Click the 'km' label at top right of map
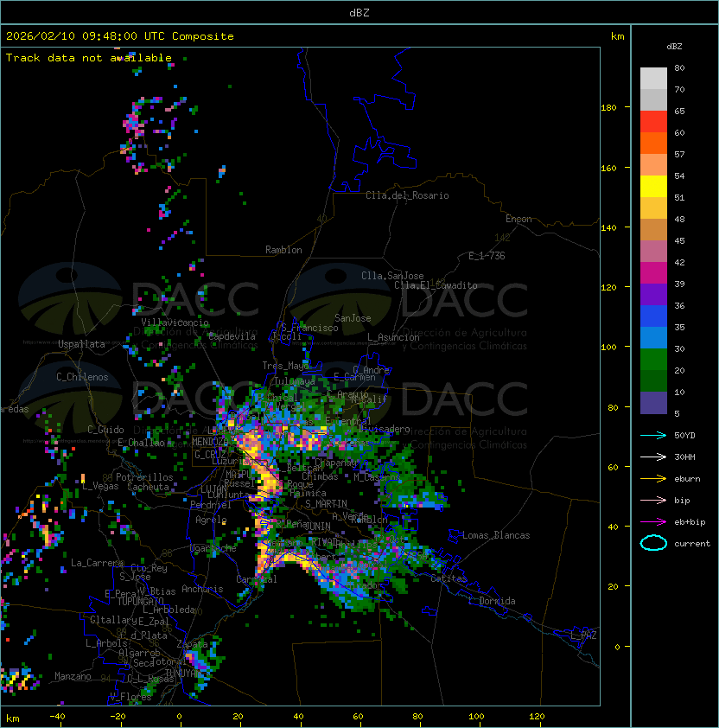This screenshot has width=719, height=728. (x=617, y=36)
